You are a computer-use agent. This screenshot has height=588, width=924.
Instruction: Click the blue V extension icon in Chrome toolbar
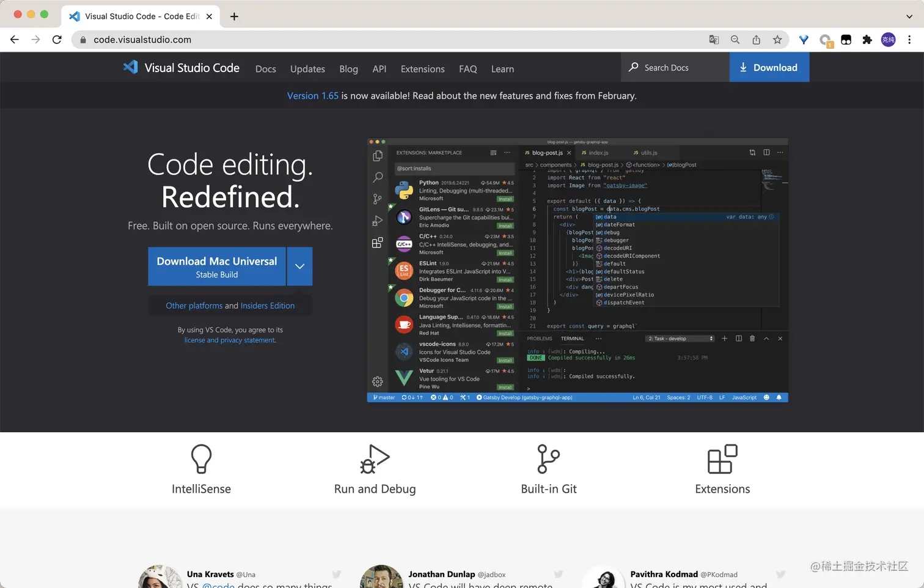(x=804, y=40)
